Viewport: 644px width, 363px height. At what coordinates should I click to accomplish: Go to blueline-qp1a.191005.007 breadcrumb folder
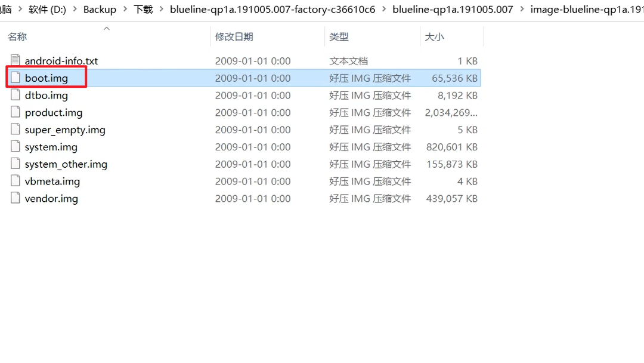(453, 9)
